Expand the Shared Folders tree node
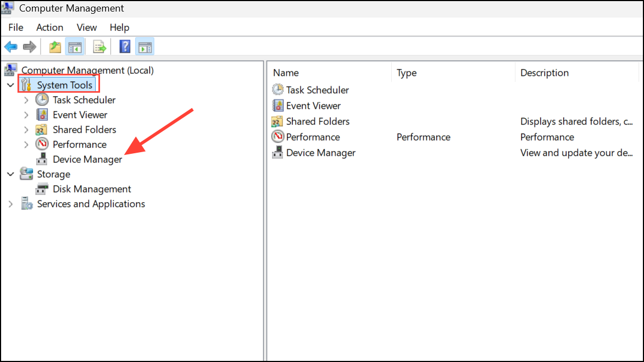Screen dimensions: 644x362 [x=26, y=130]
